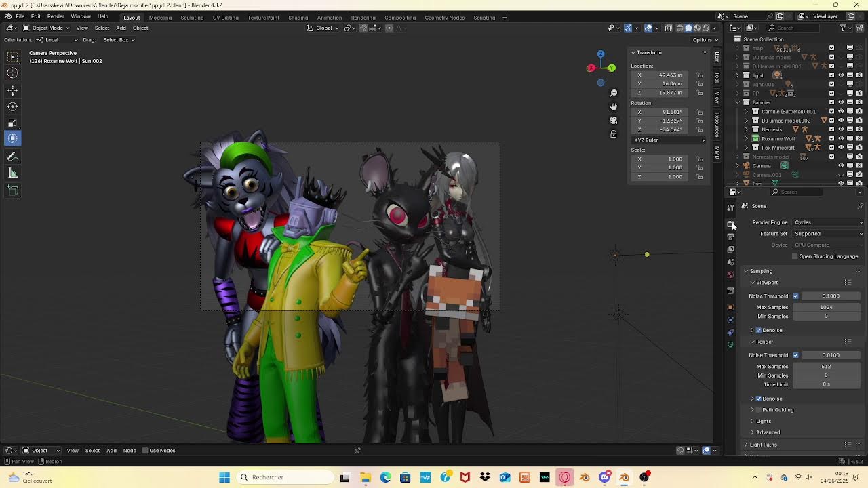Click the Select Box drag option
The height and width of the screenshot is (488, 868).
pos(119,40)
